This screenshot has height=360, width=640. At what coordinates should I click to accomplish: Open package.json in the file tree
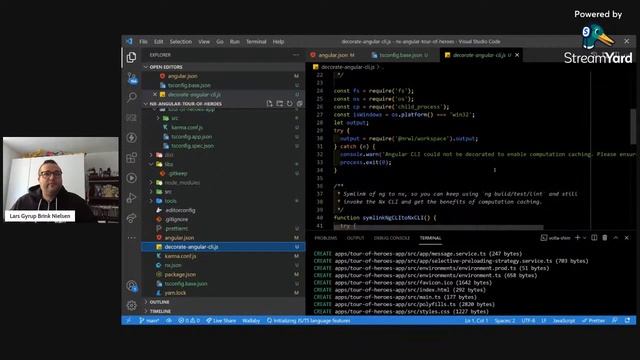180,274
